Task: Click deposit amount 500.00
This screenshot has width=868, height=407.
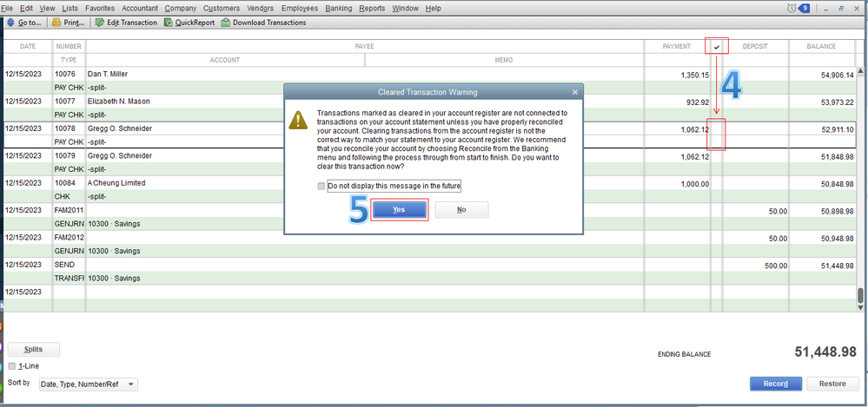Action: [x=776, y=266]
